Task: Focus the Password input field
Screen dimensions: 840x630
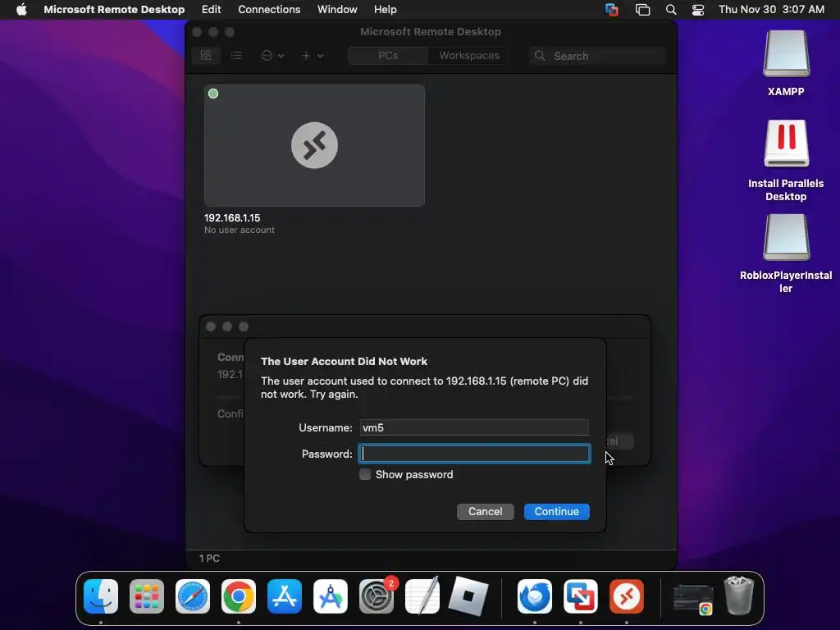Action: (x=474, y=454)
